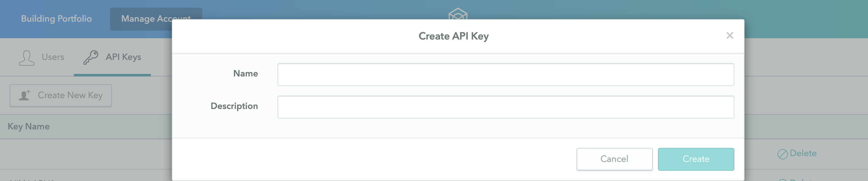The width and height of the screenshot is (868, 181).
Task: Select the Users tab label
Action: 53,57
